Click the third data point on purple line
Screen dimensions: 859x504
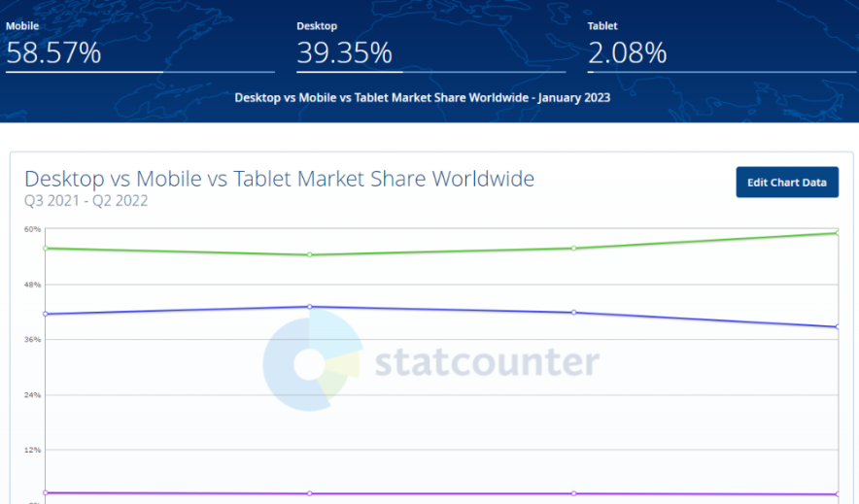click(574, 493)
